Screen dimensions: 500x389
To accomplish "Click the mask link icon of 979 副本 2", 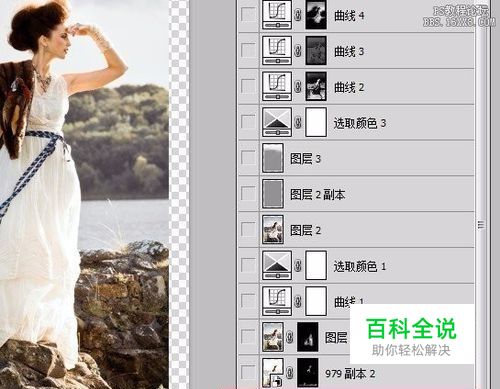I will coord(290,373).
